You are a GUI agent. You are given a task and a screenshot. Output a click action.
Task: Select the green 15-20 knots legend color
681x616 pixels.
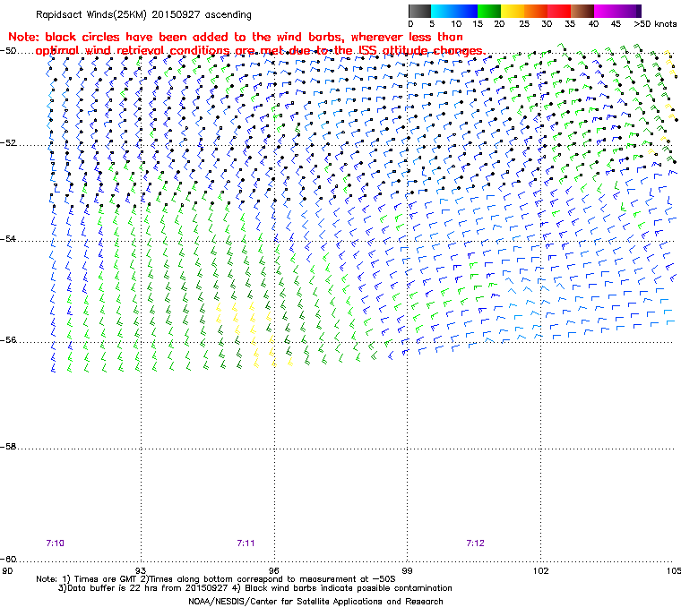pos(489,11)
